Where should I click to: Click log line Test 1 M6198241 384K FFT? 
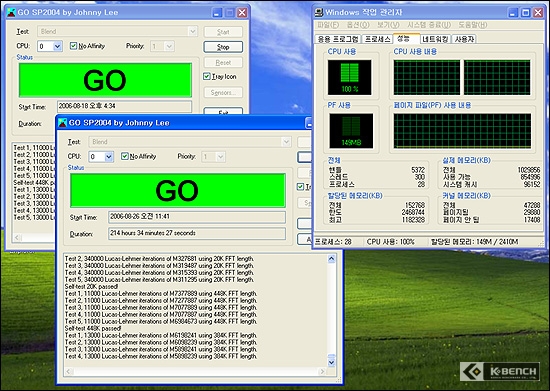coord(161,335)
